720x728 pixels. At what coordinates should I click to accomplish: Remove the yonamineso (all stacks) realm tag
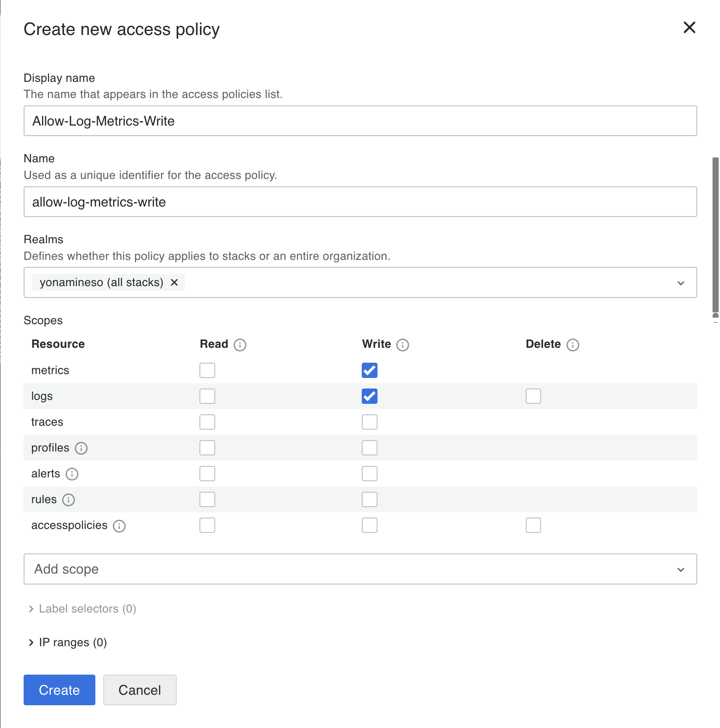[x=174, y=283]
